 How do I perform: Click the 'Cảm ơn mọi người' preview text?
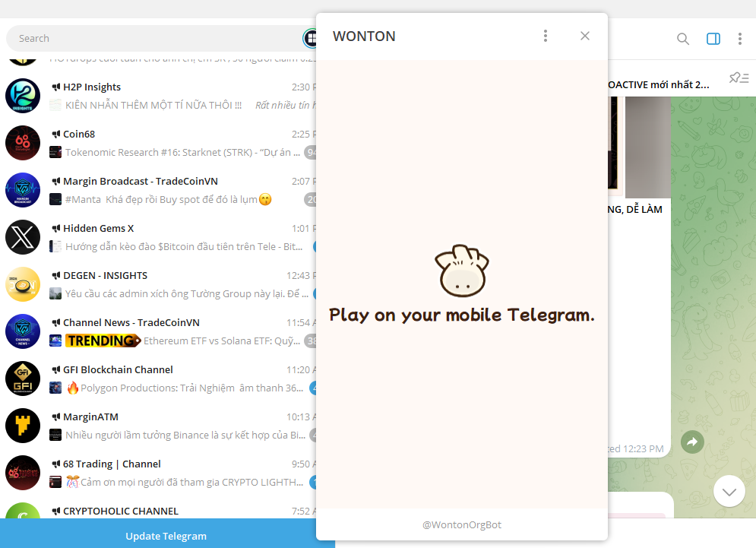(192, 482)
